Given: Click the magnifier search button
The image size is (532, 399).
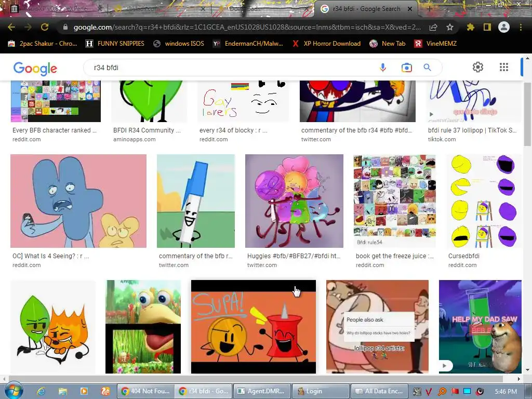Looking at the screenshot, I should tap(427, 68).
